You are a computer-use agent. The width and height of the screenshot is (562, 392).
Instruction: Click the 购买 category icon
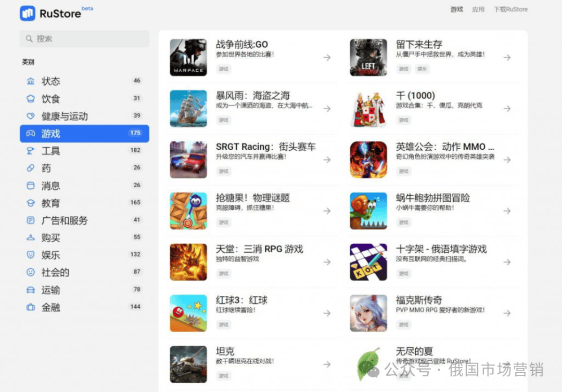point(31,238)
